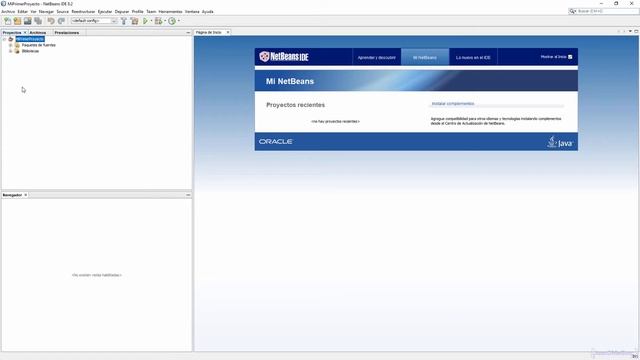640x360 pixels.
Task: Open the Ver menu
Action: pyautogui.click(x=33, y=12)
